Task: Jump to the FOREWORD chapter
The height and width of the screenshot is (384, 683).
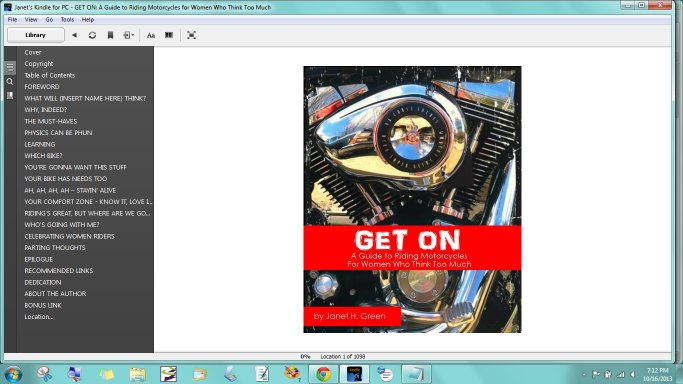Action: tap(42, 87)
